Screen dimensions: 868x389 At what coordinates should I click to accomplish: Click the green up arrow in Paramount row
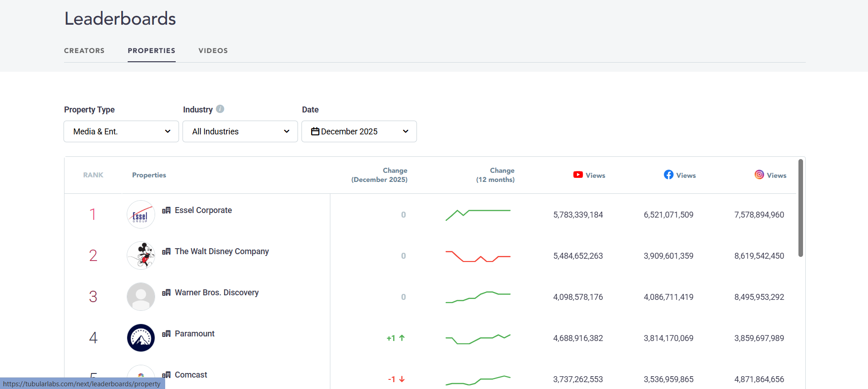[402, 338]
